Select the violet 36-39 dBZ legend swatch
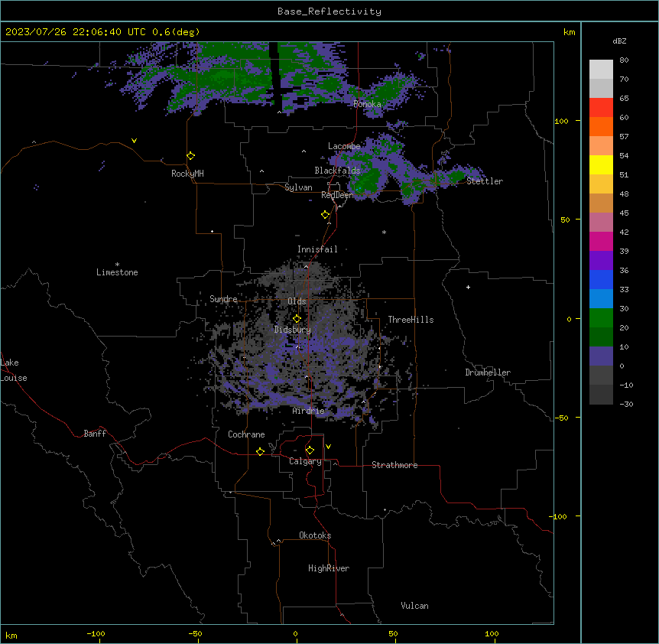Screen dimensions: 659x644 (x=601, y=261)
